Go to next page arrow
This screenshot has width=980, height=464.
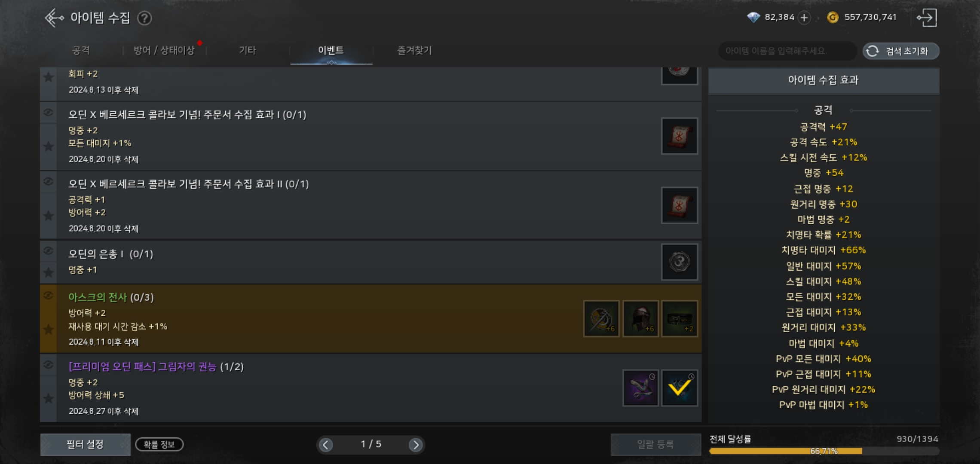(415, 445)
